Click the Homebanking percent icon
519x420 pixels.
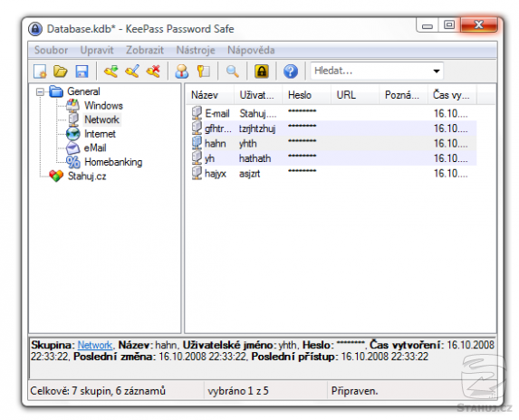73,162
